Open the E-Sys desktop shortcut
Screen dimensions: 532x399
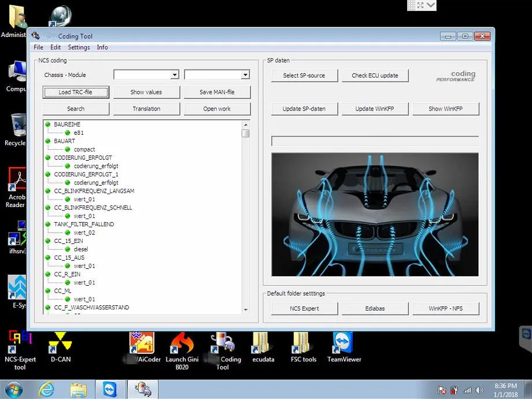tap(18, 291)
